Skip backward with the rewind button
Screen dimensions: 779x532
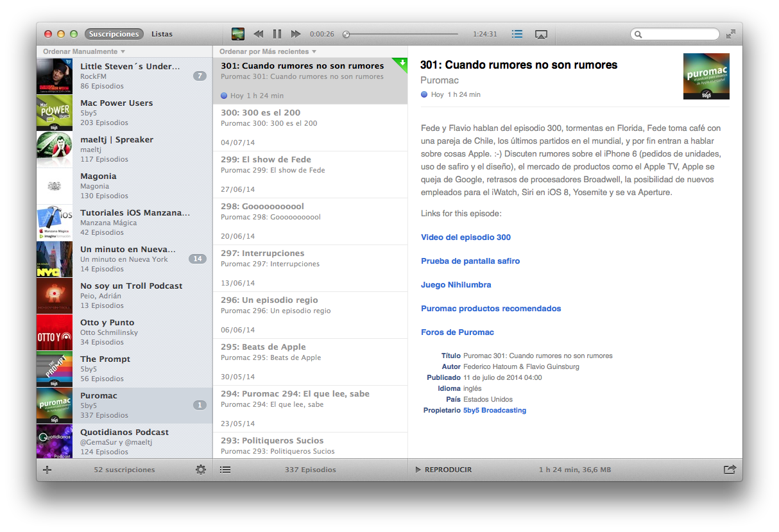pyautogui.click(x=258, y=34)
